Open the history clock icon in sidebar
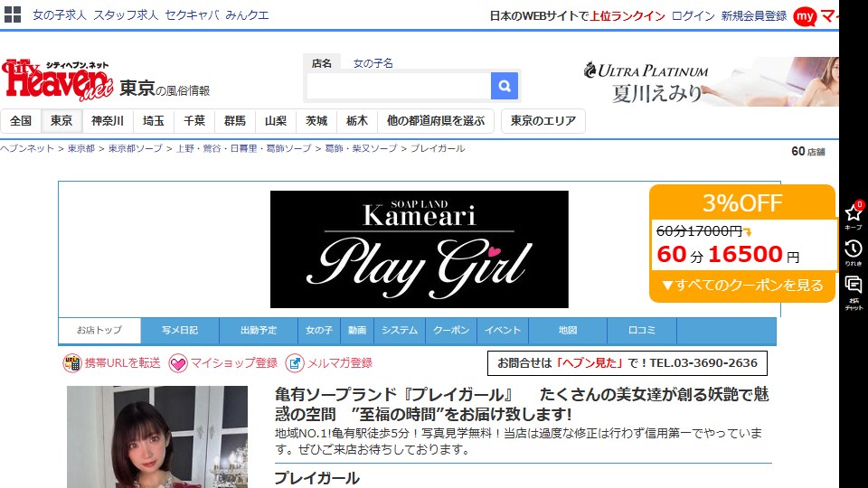The image size is (868, 488). coord(853,249)
